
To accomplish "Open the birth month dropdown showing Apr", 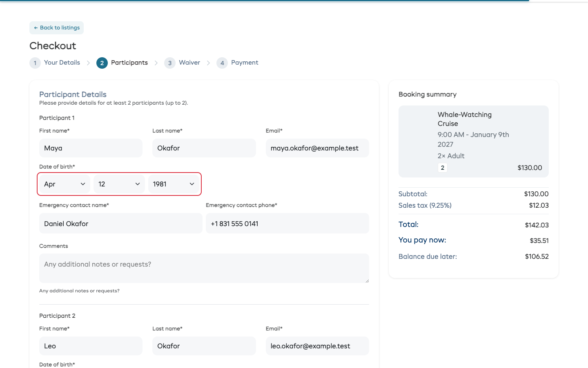I will [x=65, y=184].
